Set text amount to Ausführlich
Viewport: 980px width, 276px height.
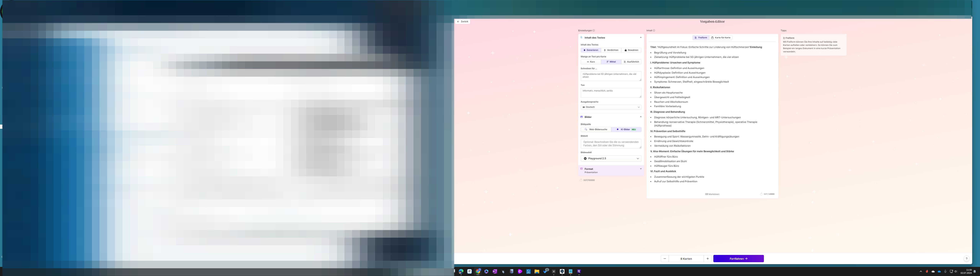point(631,62)
